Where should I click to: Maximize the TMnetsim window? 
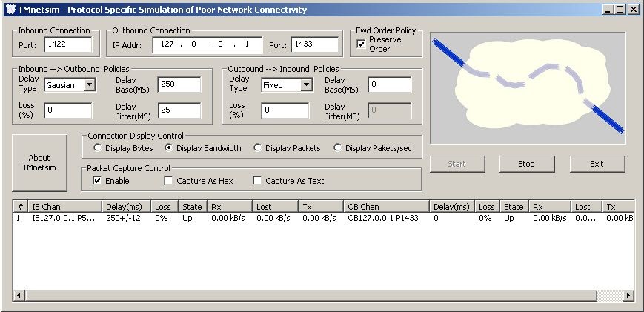coord(620,10)
